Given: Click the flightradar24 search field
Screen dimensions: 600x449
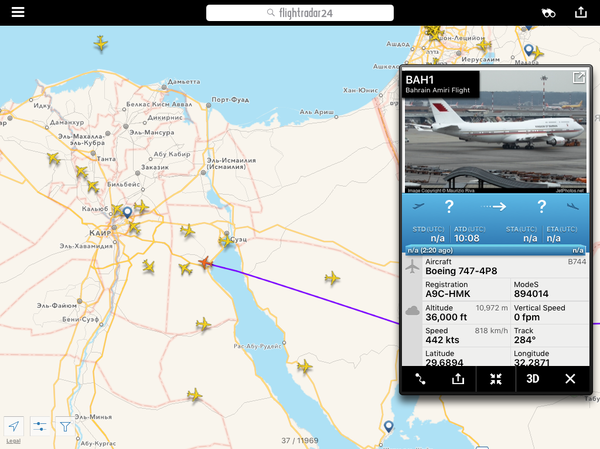Looking at the screenshot, I should (x=300, y=13).
